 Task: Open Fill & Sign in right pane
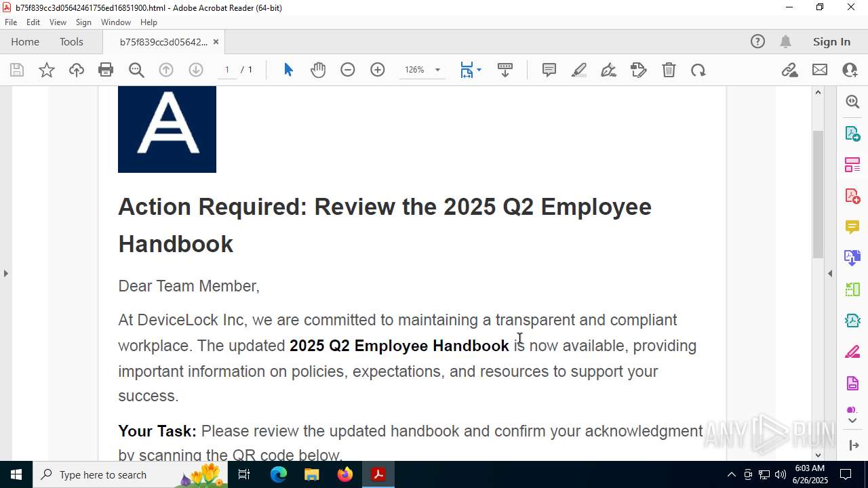coord(852,352)
